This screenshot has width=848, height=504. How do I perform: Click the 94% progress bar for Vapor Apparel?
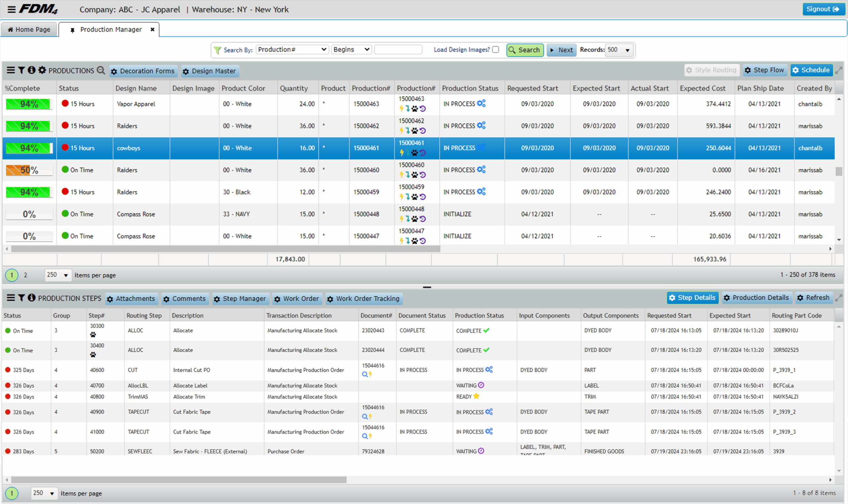[29, 104]
